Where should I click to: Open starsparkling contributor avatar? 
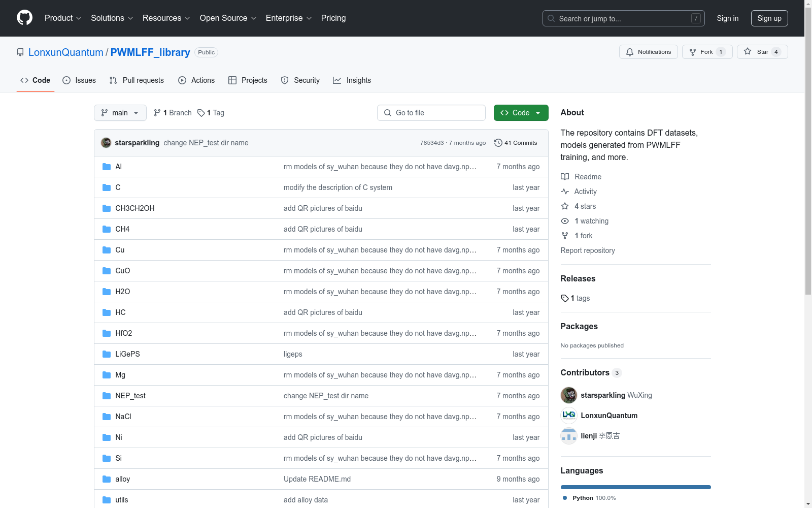(x=569, y=395)
